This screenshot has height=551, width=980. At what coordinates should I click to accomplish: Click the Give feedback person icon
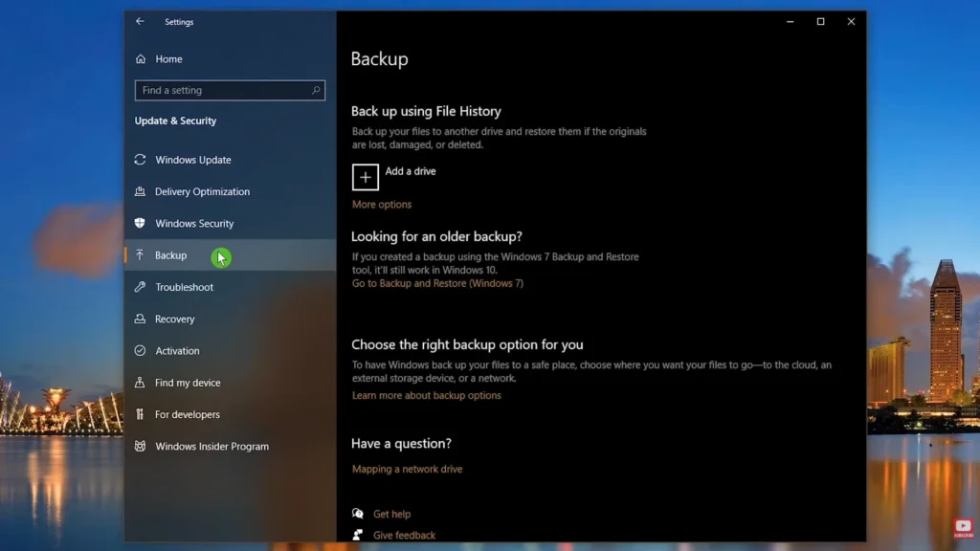pyautogui.click(x=358, y=535)
